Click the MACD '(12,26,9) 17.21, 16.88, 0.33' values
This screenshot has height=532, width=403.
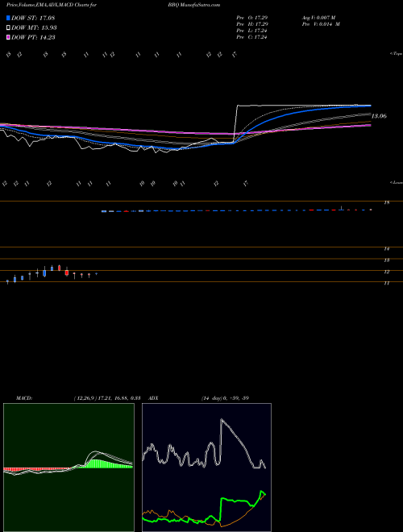tap(107, 398)
